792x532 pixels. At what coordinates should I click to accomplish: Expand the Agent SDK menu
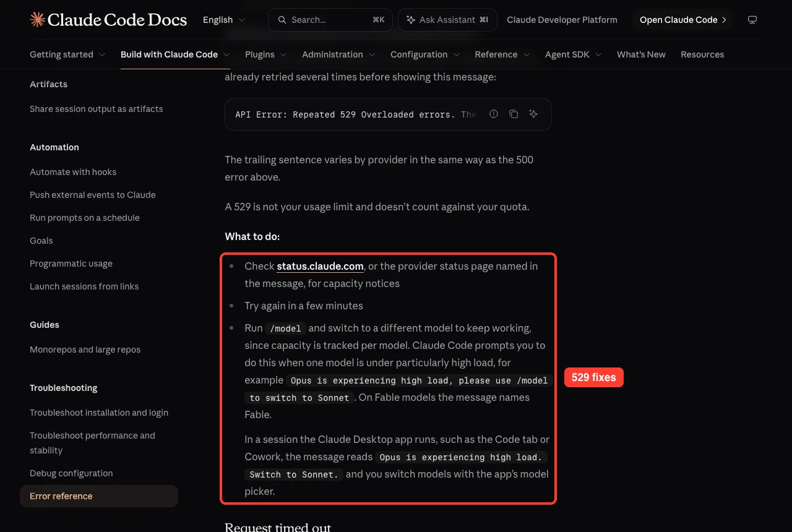[574, 54]
